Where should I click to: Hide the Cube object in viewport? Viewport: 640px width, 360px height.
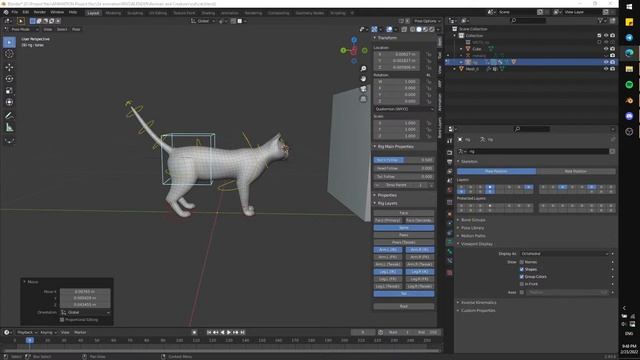coord(606,49)
